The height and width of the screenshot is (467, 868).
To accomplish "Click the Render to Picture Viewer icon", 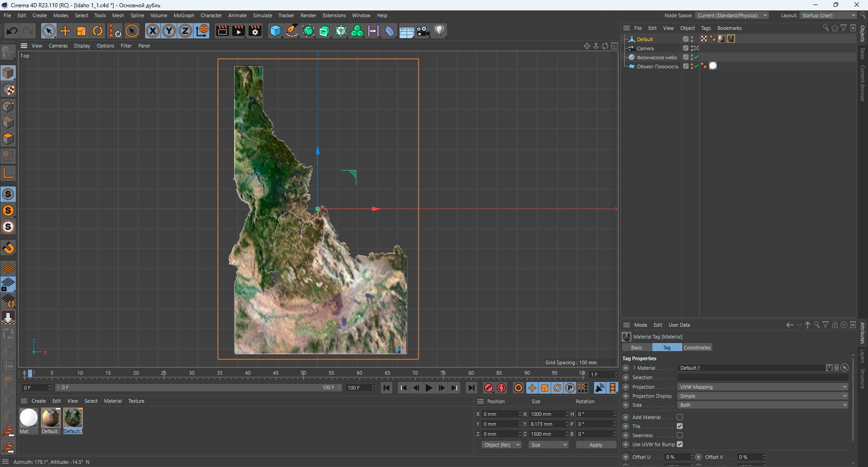I will (238, 31).
